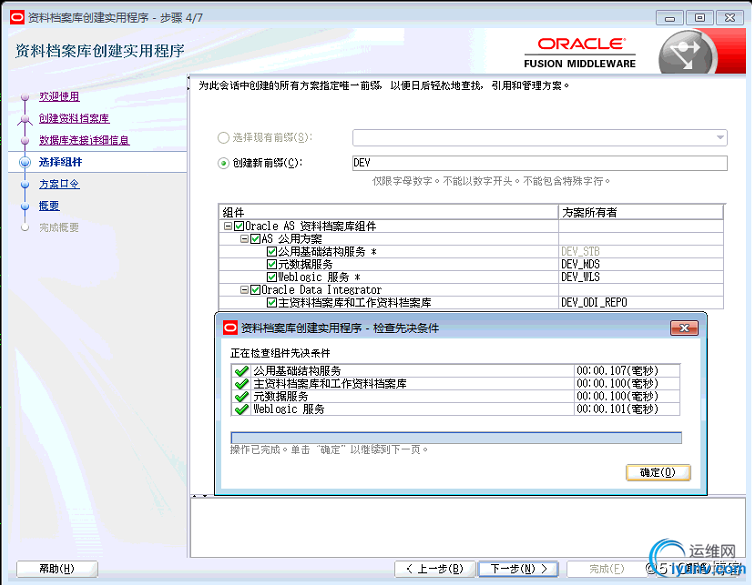Toggle 元数据服务 checkbox in component tree
The image size is (752, 585).
[272, 264]
